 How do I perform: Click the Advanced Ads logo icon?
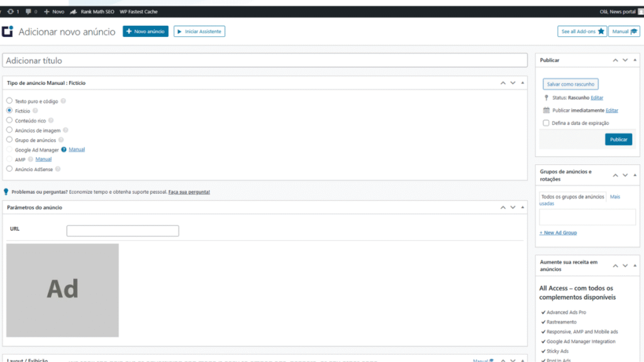[8, 31]
